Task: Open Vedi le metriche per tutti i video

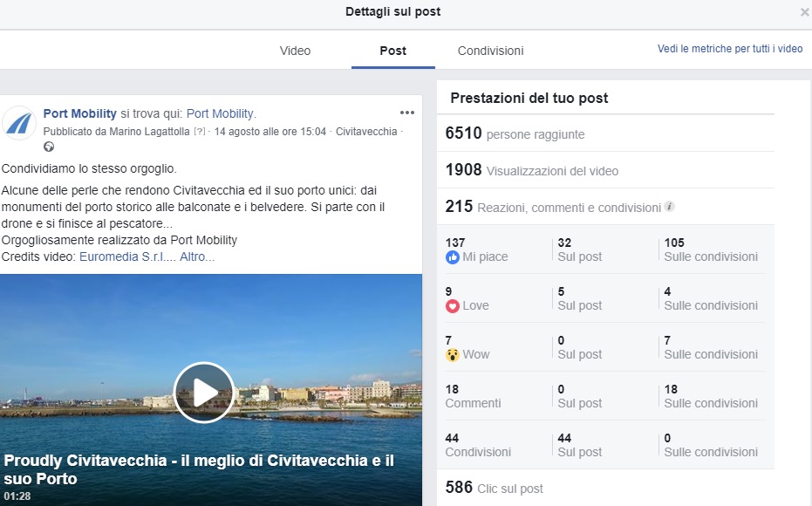Action: [x=730, y=49]
